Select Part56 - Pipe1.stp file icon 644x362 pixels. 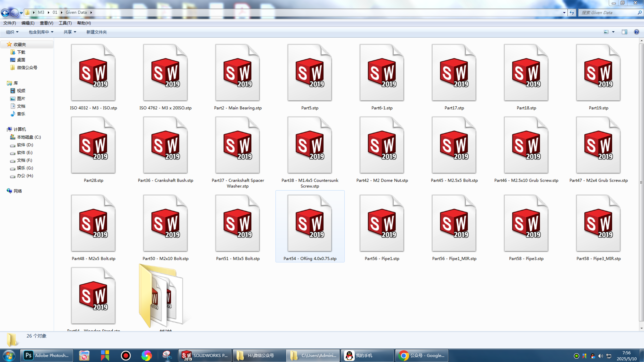tap(382, 223)
